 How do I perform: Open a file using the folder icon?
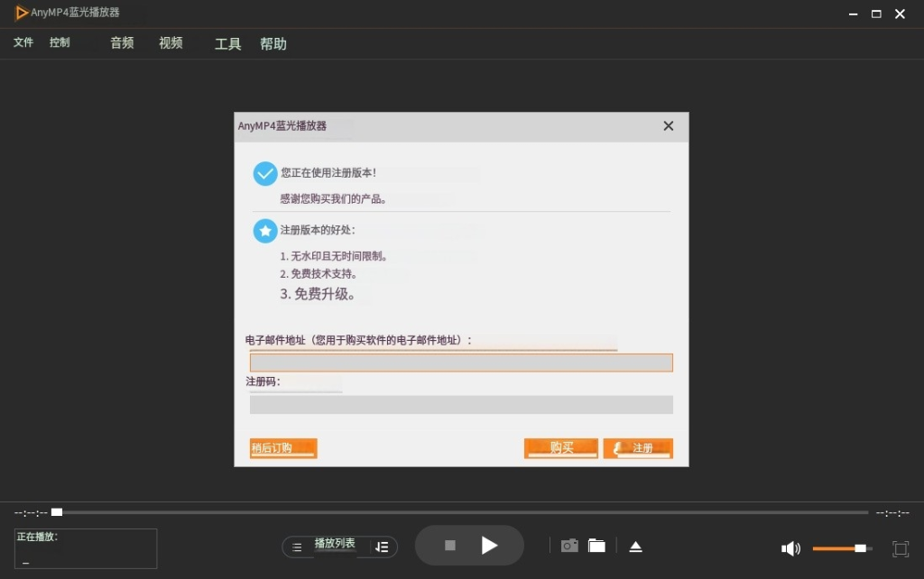tap(596, 545)
